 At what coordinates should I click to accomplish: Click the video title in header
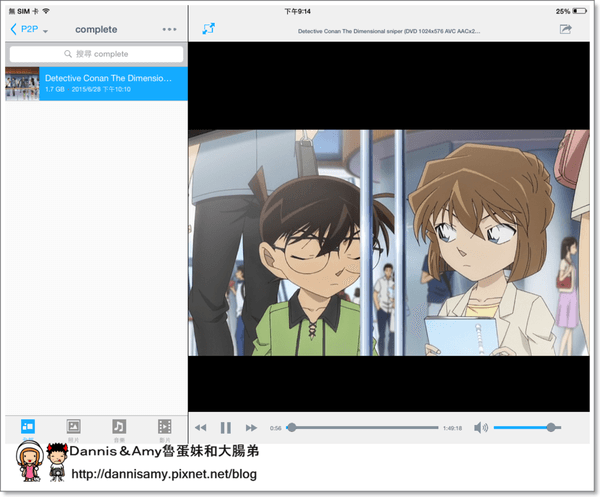(389, 31)
